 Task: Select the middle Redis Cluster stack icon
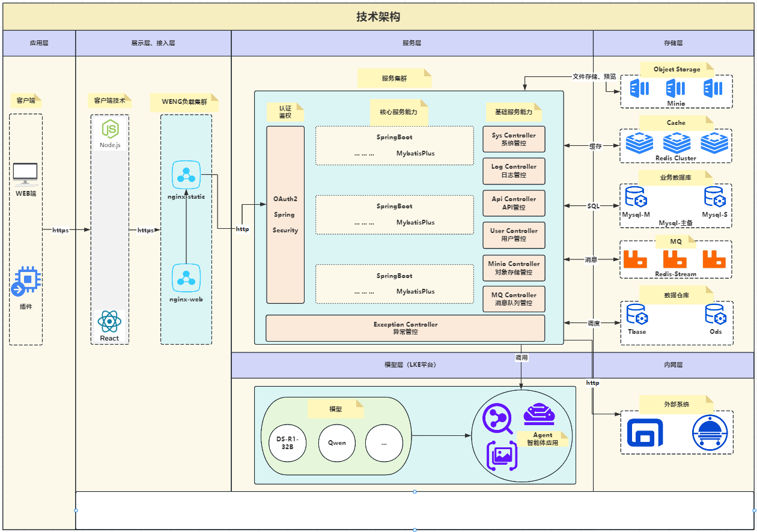(x=676, y=143)
